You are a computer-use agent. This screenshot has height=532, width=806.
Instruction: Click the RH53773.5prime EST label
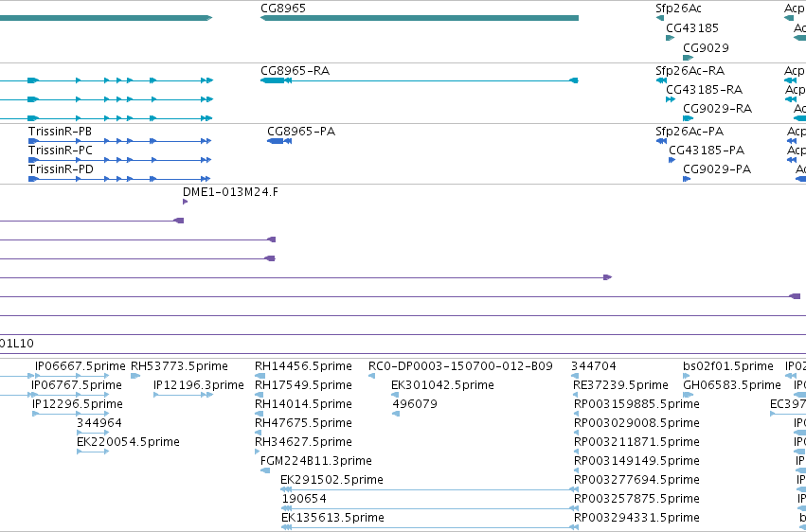[x=179, y=366]
